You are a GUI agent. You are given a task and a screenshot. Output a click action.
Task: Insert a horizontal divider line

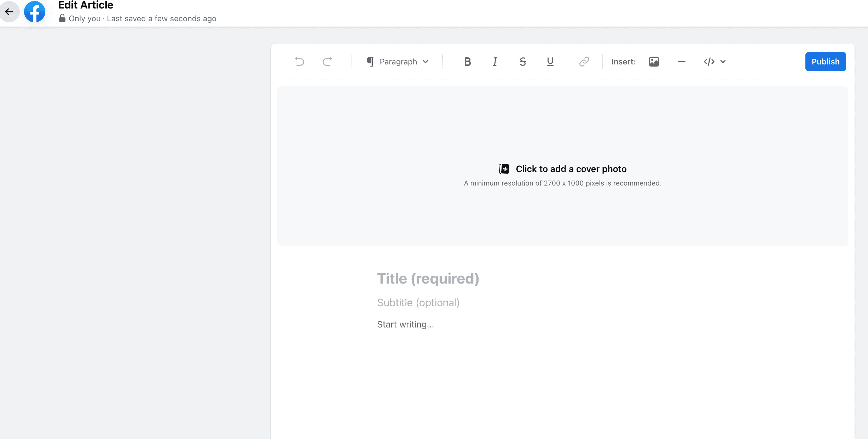[682, 62]
